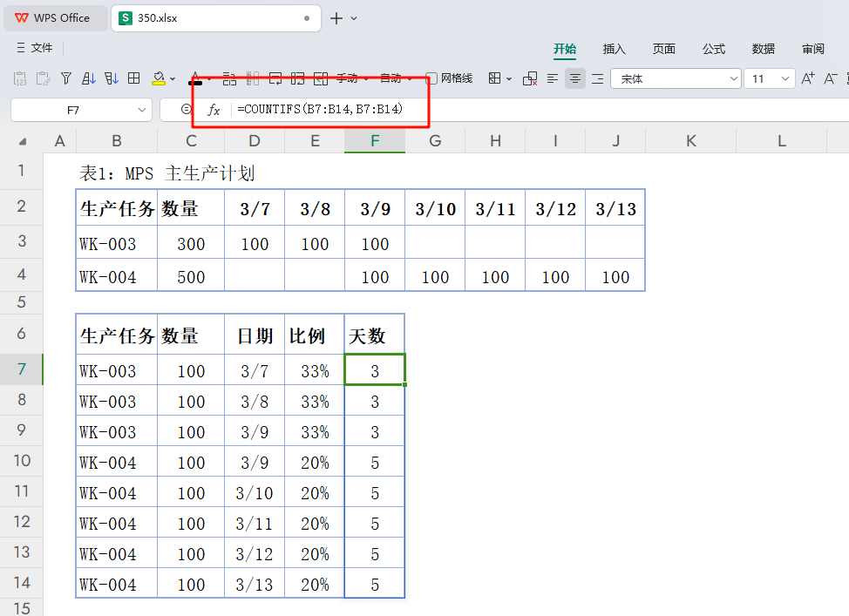The height and width of the screenshot is (616, 849).
Task: Open the 文件 file menu
Action: pos(35,48)
